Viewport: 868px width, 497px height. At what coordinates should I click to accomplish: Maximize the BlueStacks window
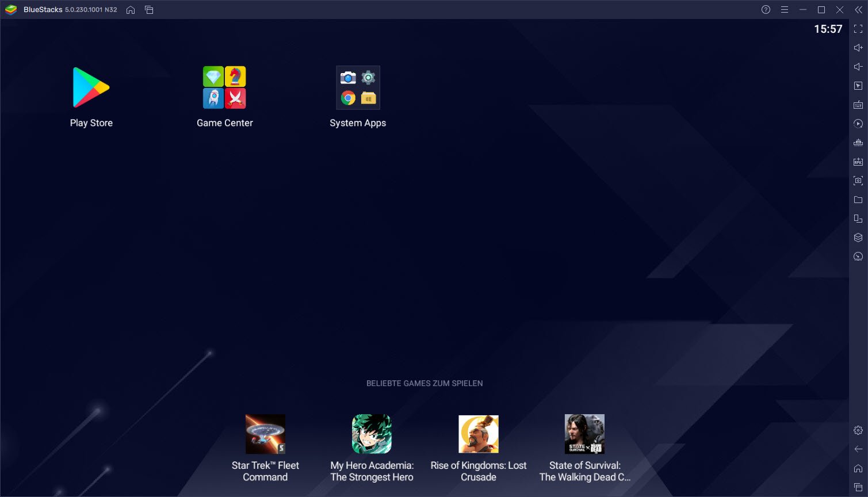[x=821, y=10]
